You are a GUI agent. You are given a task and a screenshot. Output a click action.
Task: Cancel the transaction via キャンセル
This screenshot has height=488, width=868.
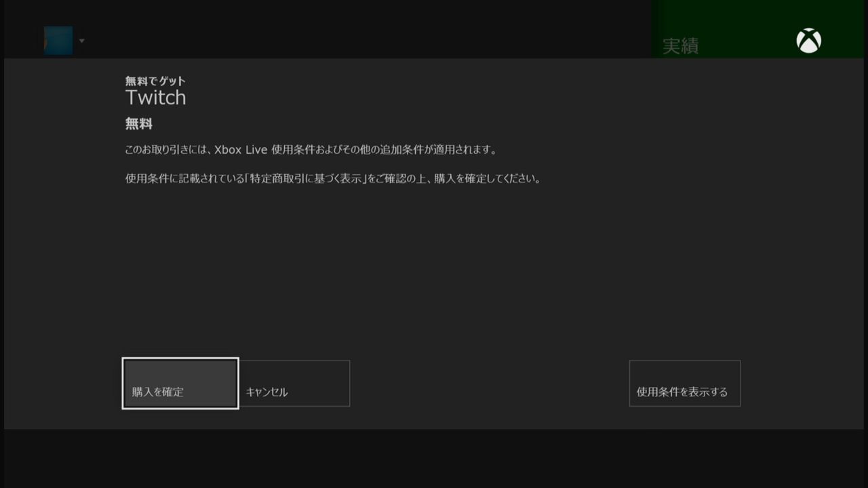pyautogui.click(x=294, y=383)
